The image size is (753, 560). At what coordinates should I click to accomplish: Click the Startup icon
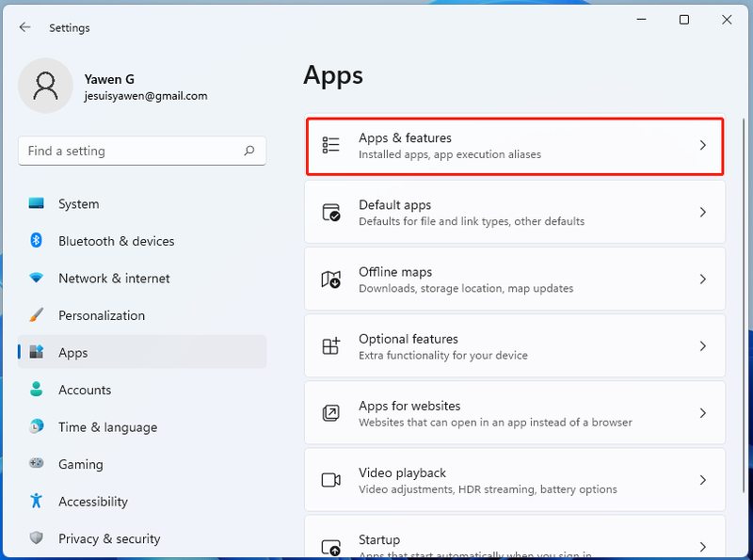tap(331, 547)
